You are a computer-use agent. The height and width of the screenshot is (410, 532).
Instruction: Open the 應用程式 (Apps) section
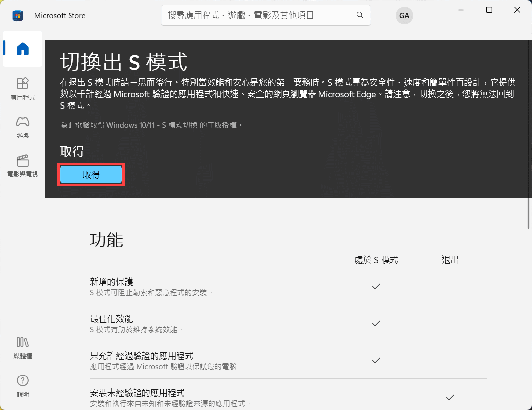23,88
